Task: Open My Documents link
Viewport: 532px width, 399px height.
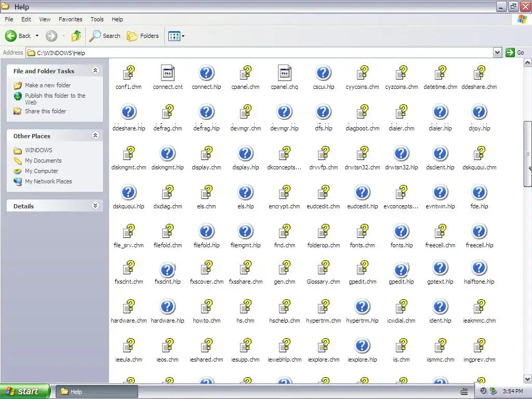Action: [43, 161]
